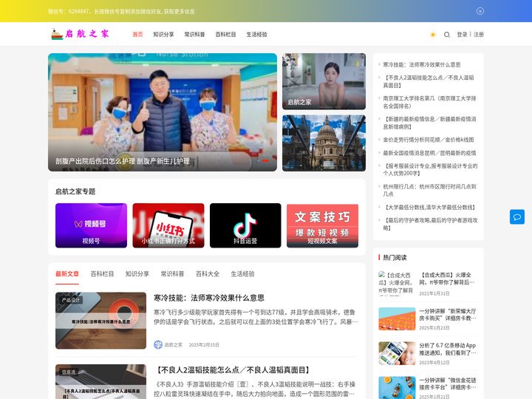Open the main slider banner about 剖腹产
Screen dimensions: 532x399
162,112
